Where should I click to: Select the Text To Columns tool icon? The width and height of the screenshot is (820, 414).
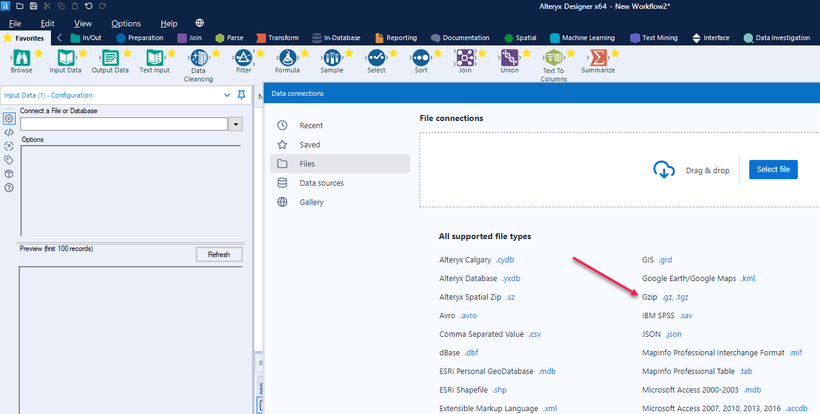click(553, 58)
